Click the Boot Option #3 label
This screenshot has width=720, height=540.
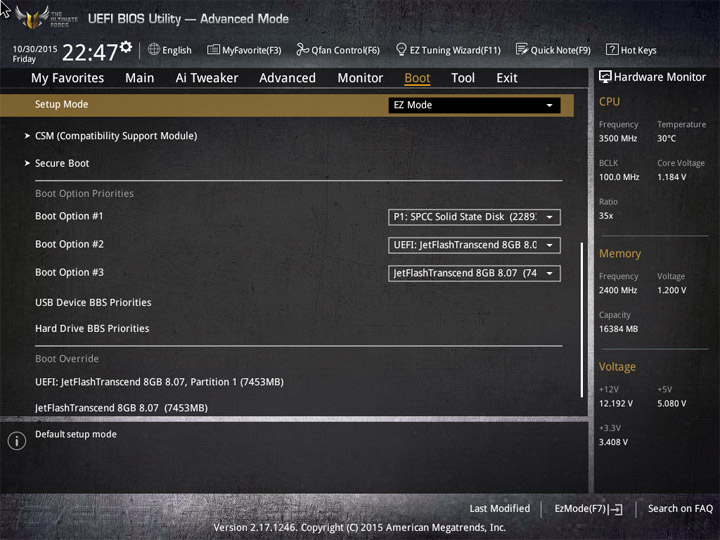69,272
